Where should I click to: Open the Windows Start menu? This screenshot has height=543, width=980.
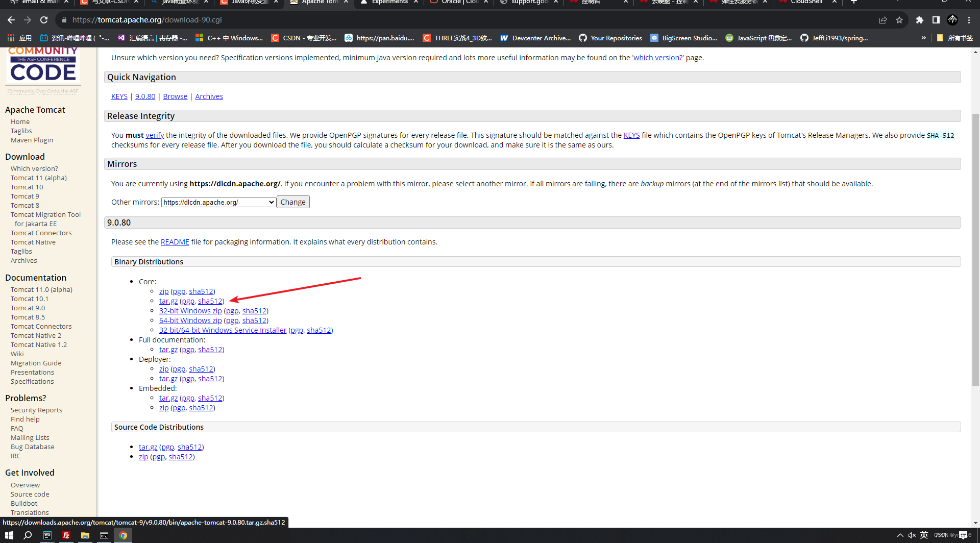pos(9,535)
